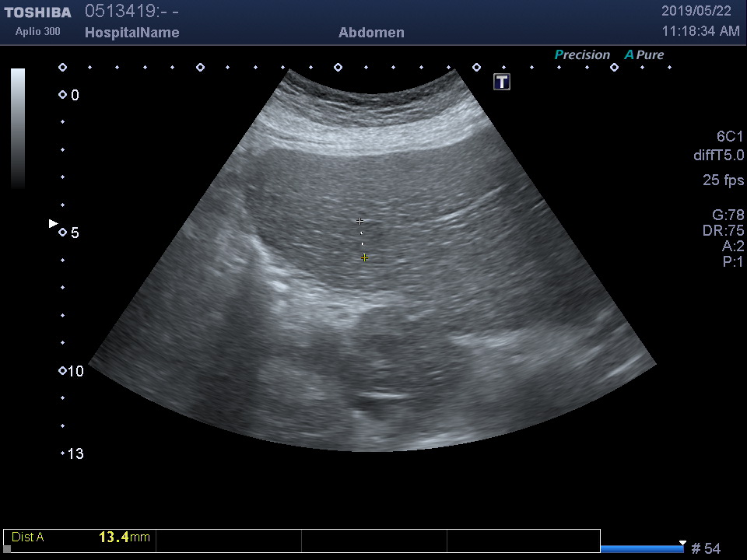
Task: Open the G:78 gain setting
Action: point(728,215)
